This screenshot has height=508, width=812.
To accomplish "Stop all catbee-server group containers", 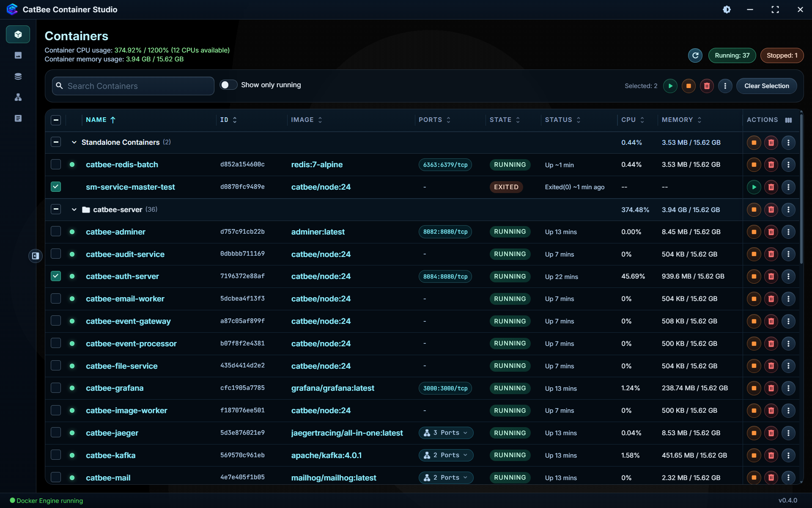I will point(754,210).
